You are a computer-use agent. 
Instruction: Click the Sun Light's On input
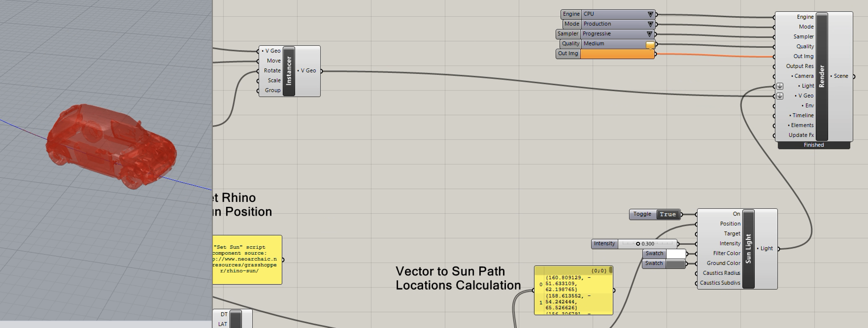coord(736,214)
